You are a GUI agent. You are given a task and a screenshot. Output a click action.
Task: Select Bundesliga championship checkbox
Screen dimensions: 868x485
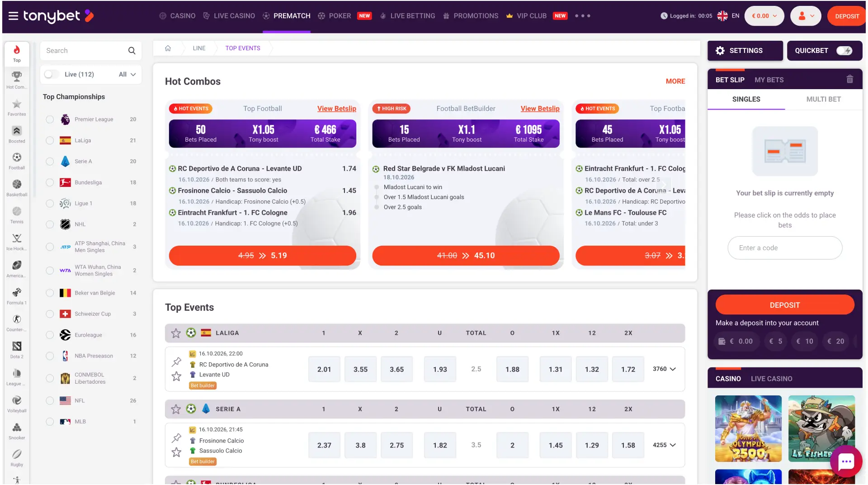(50, 182)
